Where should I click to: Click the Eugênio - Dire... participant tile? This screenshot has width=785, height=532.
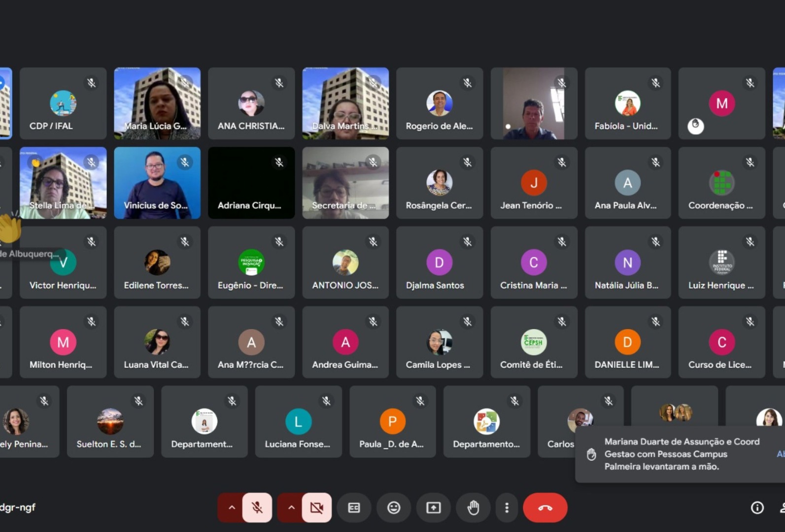251,263
